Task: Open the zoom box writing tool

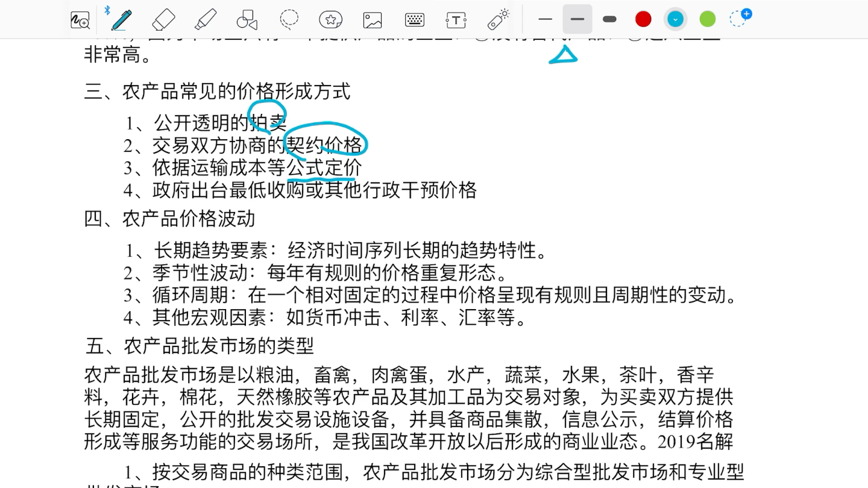Action: click(x=80, y=20)
